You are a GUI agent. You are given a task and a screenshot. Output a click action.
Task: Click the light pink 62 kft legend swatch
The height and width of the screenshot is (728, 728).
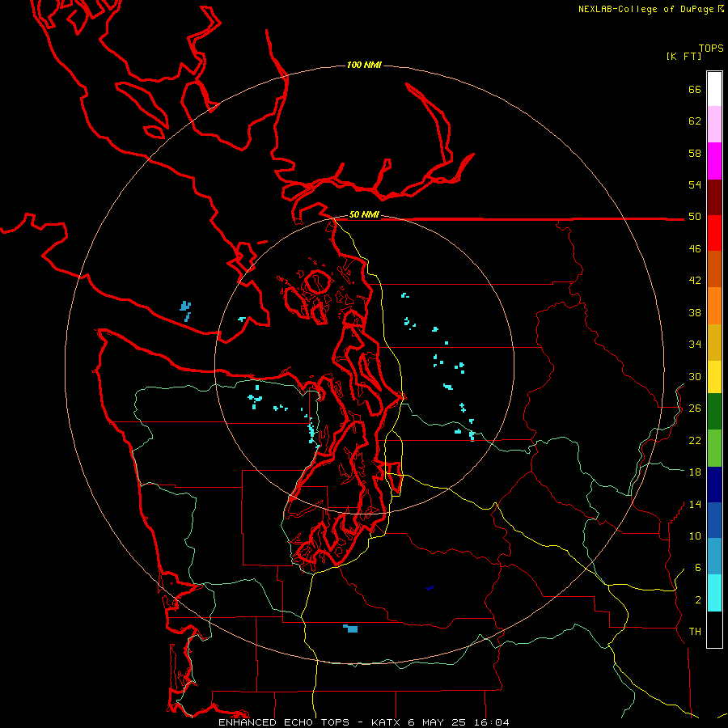coord(714,124)
